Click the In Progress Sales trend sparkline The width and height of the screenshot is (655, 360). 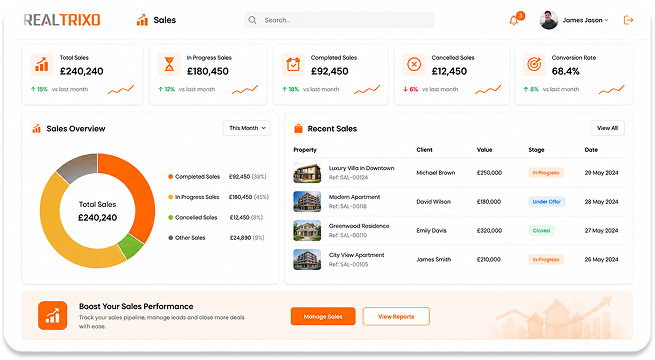[245, 89]
